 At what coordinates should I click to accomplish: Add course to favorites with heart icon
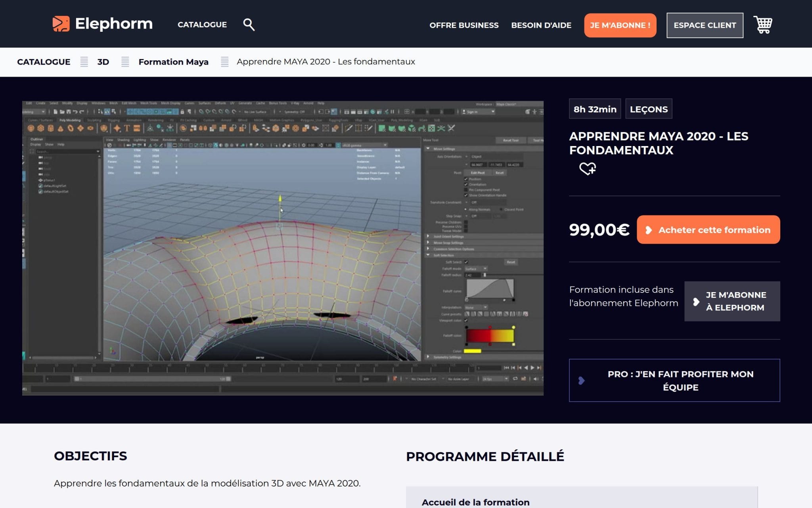point(587,169)
